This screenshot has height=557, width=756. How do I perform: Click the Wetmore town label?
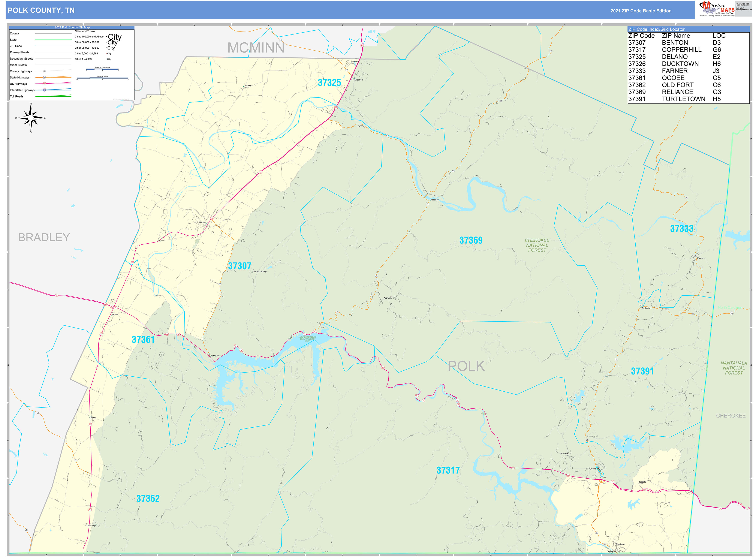pyautogui.click(x=359, y=80)
